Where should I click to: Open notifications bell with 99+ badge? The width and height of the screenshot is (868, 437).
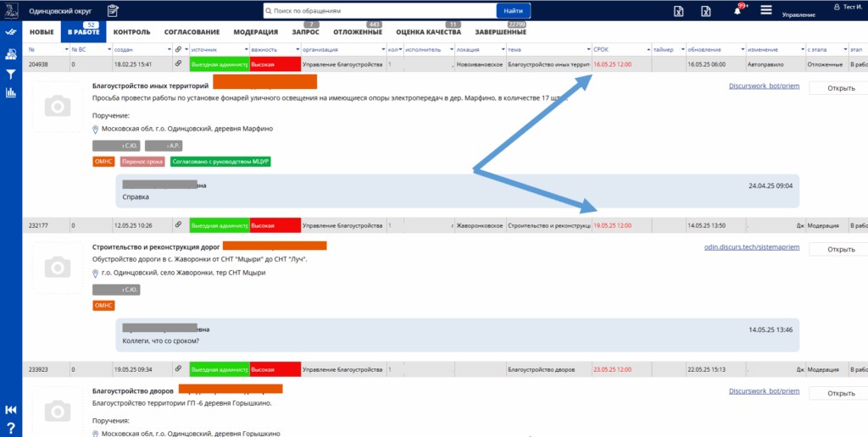739,9
